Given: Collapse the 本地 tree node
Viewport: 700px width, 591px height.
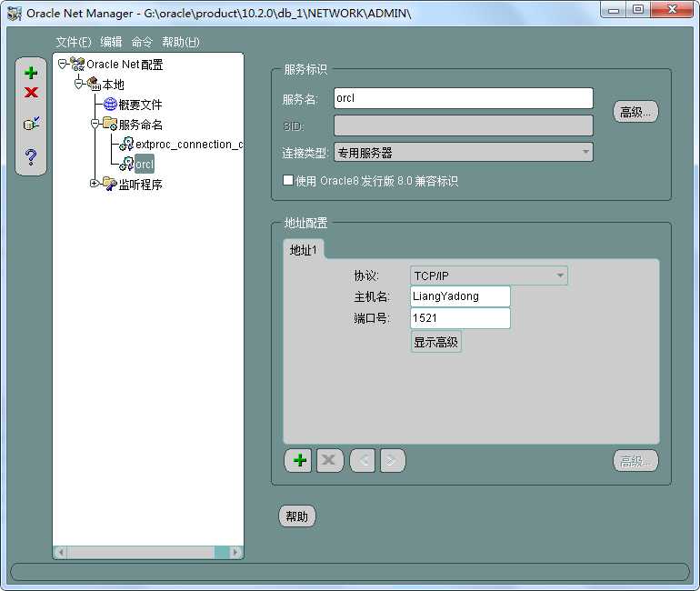Looking at the screenshot, I should click(x=78, y=84).
